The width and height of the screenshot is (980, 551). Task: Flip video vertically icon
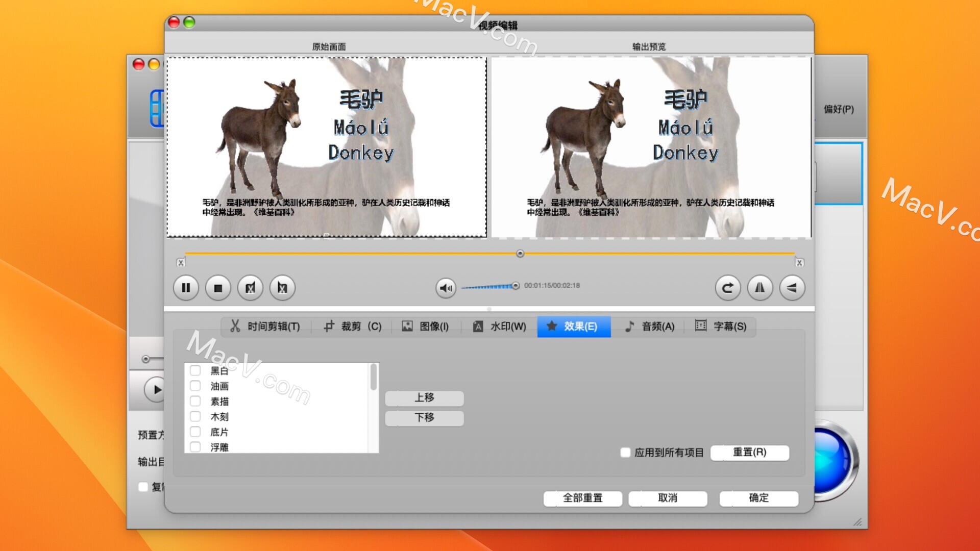point(792,288)
